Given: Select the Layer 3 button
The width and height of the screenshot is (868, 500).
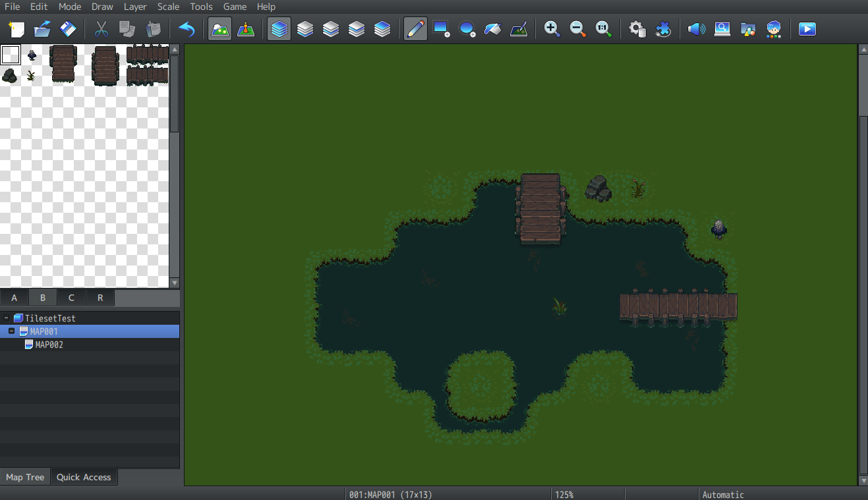Looking at the screenshot, I should click(x=357, y=29).
